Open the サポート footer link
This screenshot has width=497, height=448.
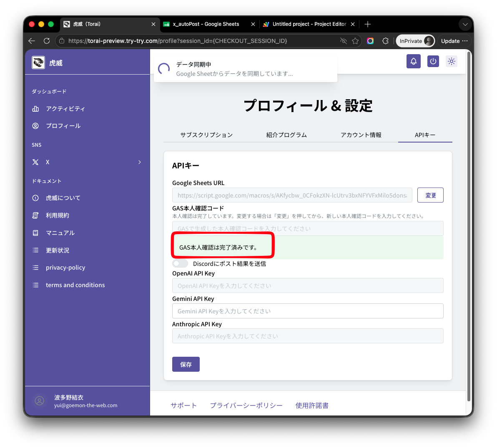183,405
